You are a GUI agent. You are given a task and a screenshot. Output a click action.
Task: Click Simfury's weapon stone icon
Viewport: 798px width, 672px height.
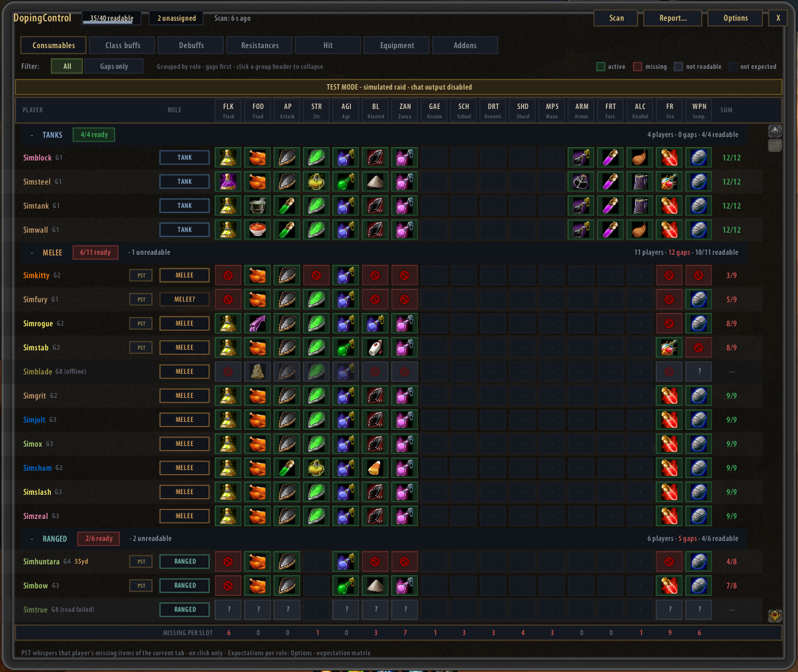coord(699,300)
